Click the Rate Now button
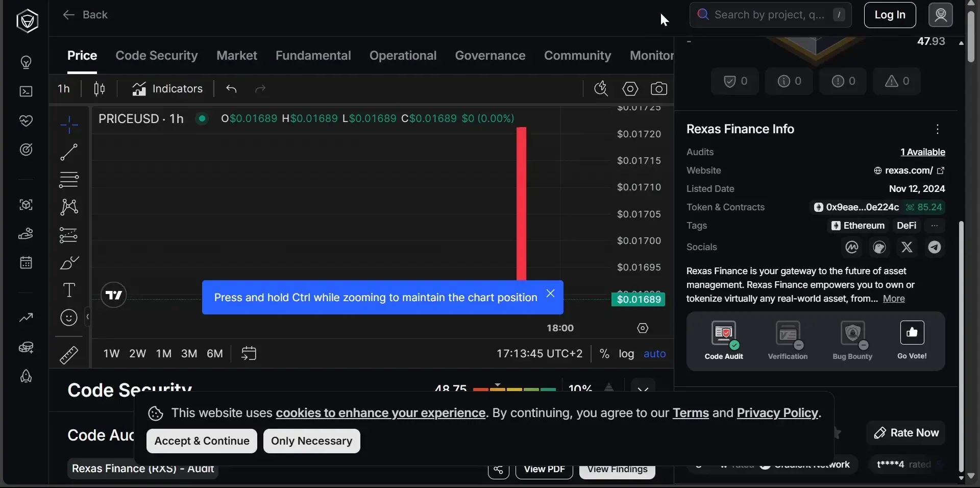 (906, 433)
